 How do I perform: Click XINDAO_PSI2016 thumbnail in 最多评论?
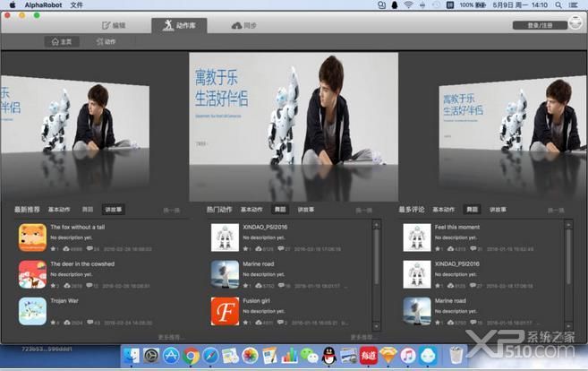point(417,274)
